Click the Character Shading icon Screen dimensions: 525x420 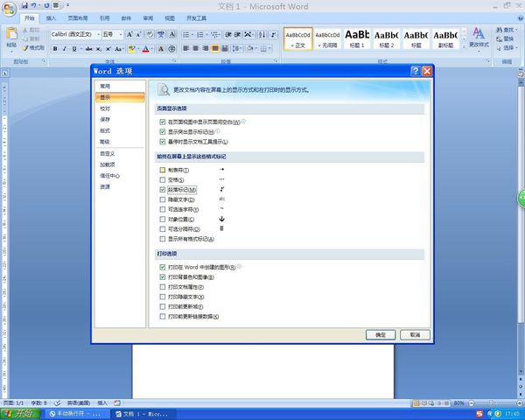(x=161, y=49)
